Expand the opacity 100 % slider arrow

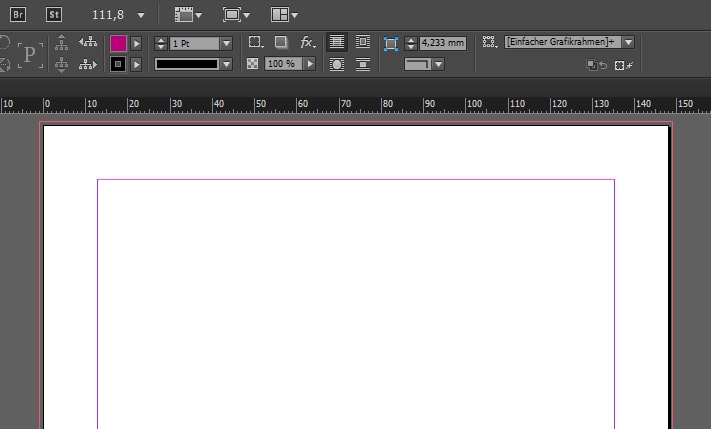(310, 64)
